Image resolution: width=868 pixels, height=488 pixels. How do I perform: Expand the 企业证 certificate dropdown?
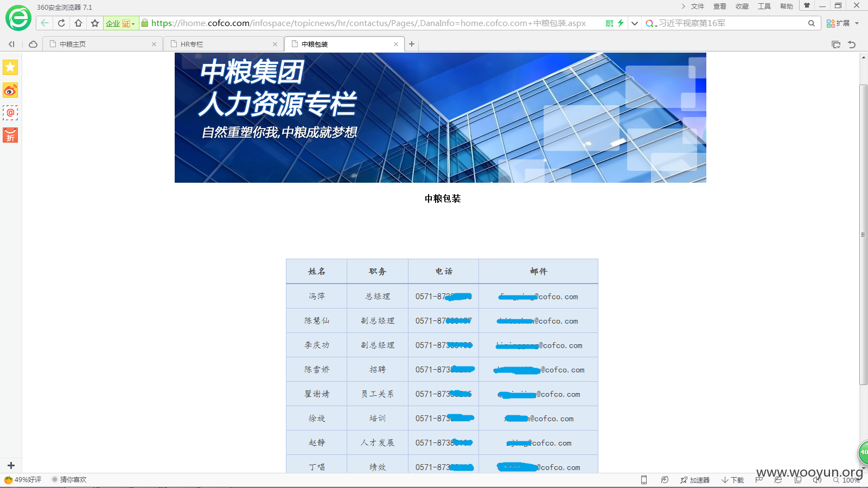[120, 23]
